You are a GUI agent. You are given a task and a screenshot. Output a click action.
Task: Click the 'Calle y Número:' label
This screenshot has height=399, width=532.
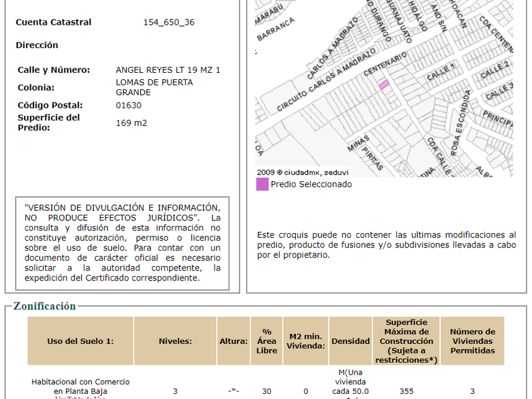coord(54,70)
